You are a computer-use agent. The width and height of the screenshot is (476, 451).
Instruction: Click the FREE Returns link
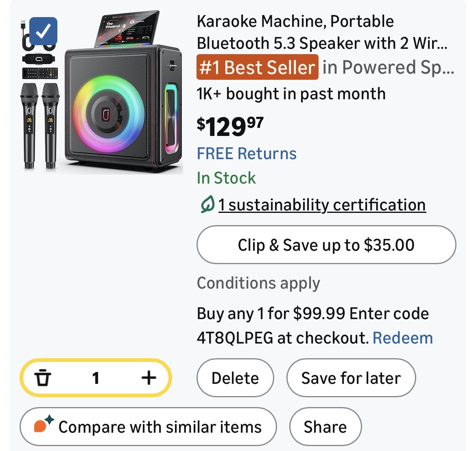[247, 154]
